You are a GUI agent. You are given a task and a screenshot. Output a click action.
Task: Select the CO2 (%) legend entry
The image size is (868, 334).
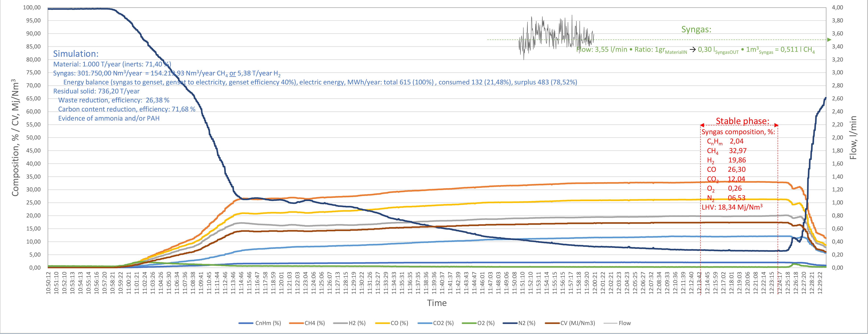coord(443,323)
